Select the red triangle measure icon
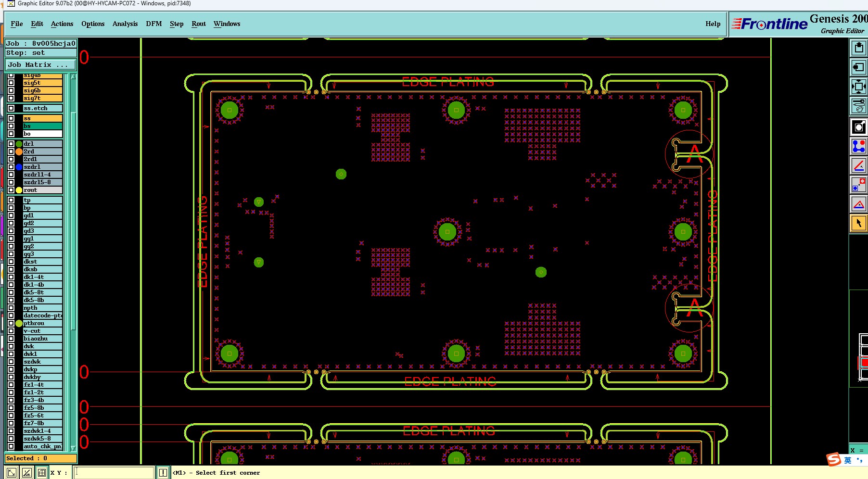868x479 pixels. pyautogui.click(x=858, y=204)
